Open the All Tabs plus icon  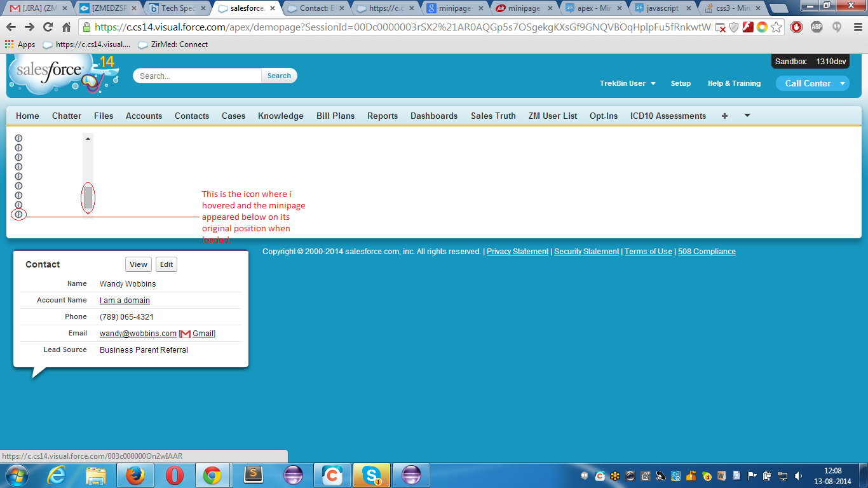[x=724, y=116]
